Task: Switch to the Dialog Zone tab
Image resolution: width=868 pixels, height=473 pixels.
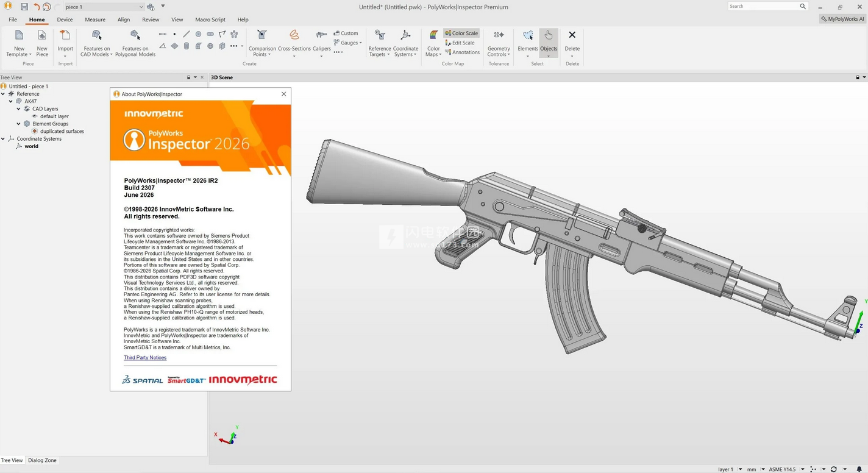Action: point(42,460)
